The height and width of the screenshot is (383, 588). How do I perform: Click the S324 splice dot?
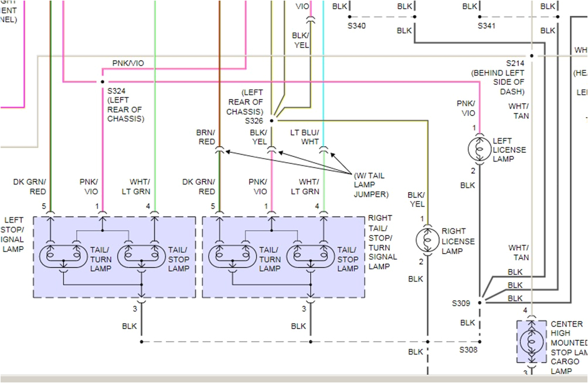[x=103, y=82]
